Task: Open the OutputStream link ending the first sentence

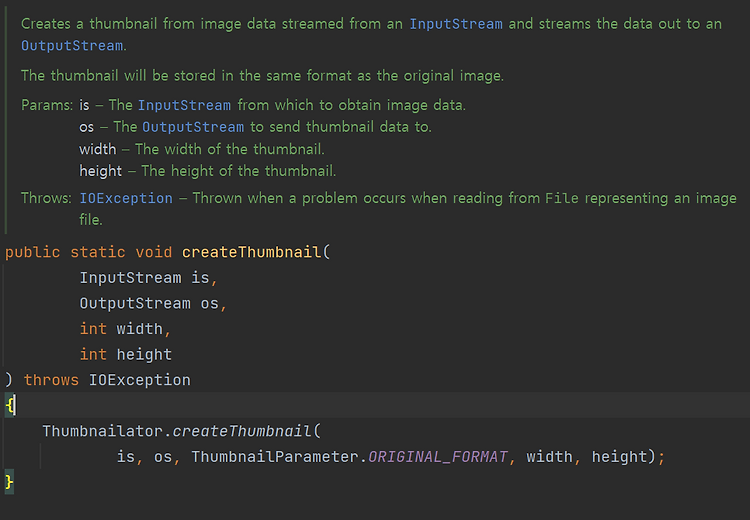Action: (x=72, y=46)
